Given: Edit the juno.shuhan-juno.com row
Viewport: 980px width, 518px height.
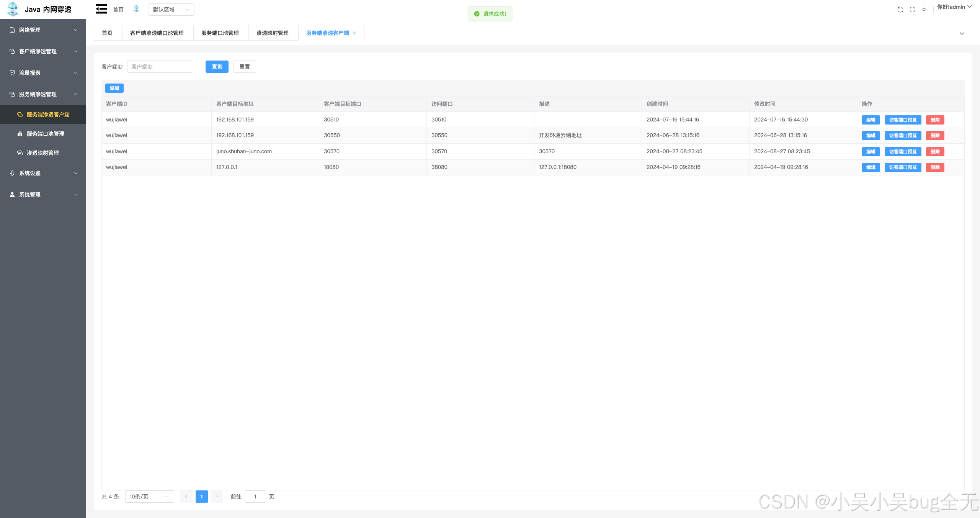Looking at the screenshot, I should [871, 152].
